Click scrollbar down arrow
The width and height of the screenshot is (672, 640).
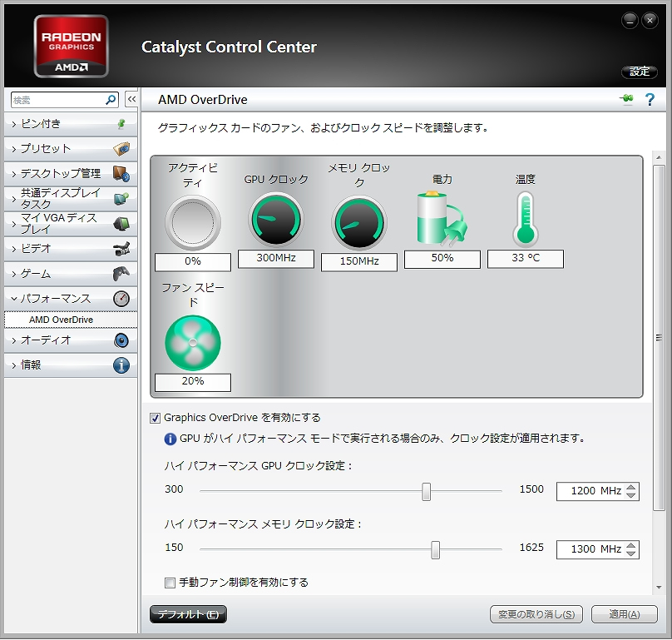(659, 588)
